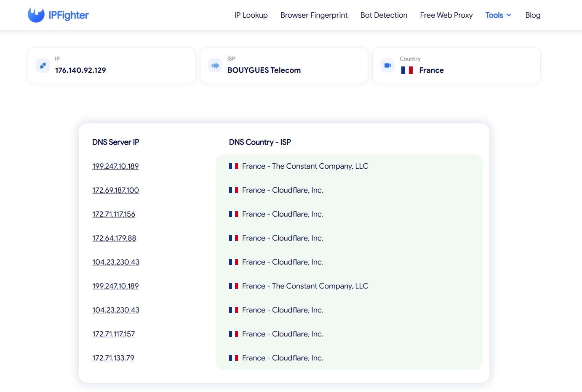Visit the Blog page
The image size is (582, 392).
coord(533,15)
